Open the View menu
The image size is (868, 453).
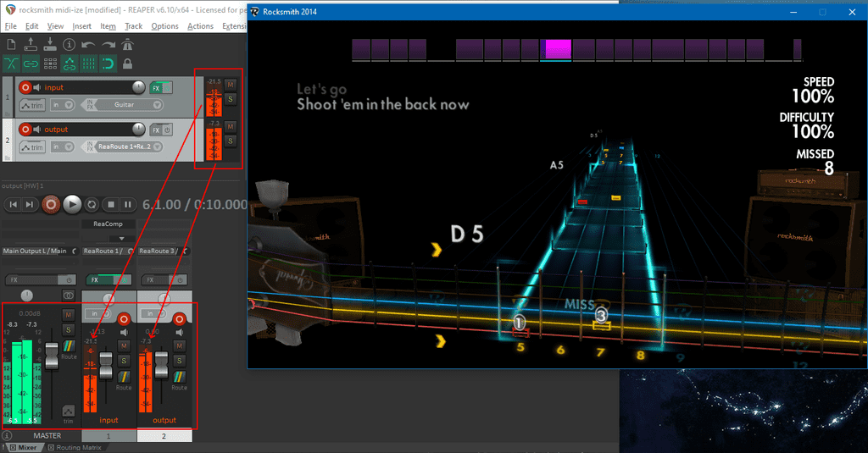point(55,26)
